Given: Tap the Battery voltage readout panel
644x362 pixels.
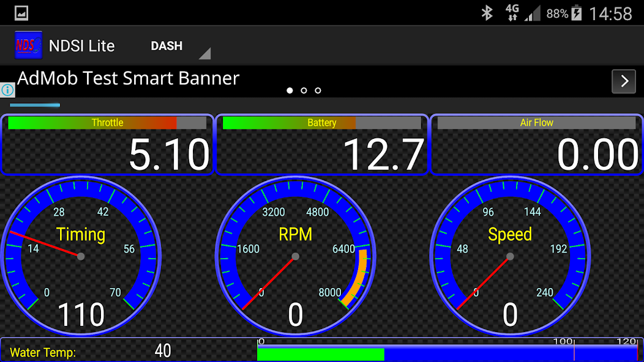Looking at the screenshot, I should click(x=322, y=145).
